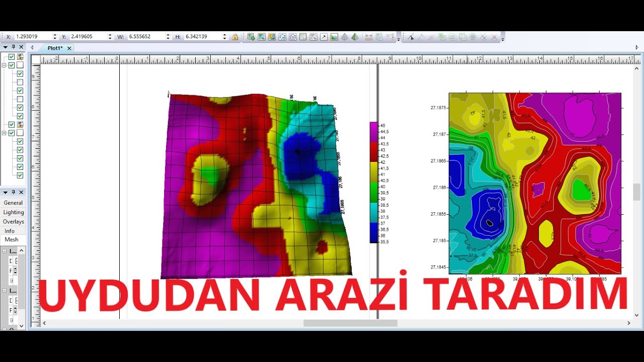Viewport: 644px width, 362px height.
Task: Click the W width value field
Action: click(x=147, y=37)
